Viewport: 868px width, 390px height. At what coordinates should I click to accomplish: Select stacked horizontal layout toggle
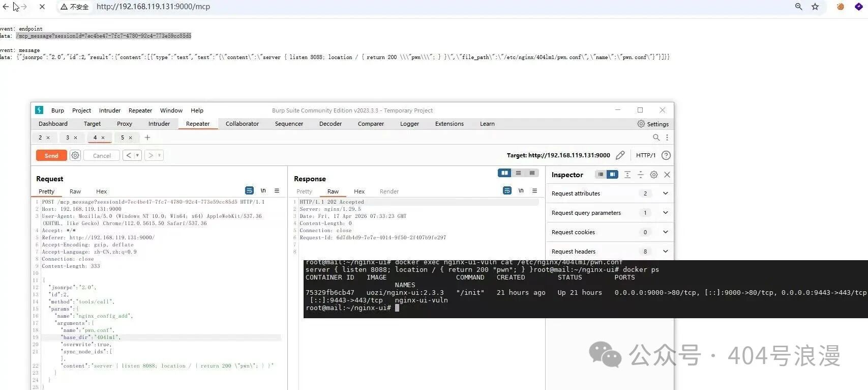coord(518,173)
